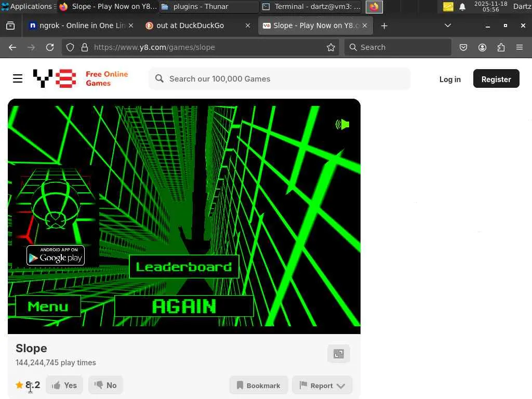The image size is (532, 399).
Task: Click the yellow mail tray icon
Action: point(448,7)
